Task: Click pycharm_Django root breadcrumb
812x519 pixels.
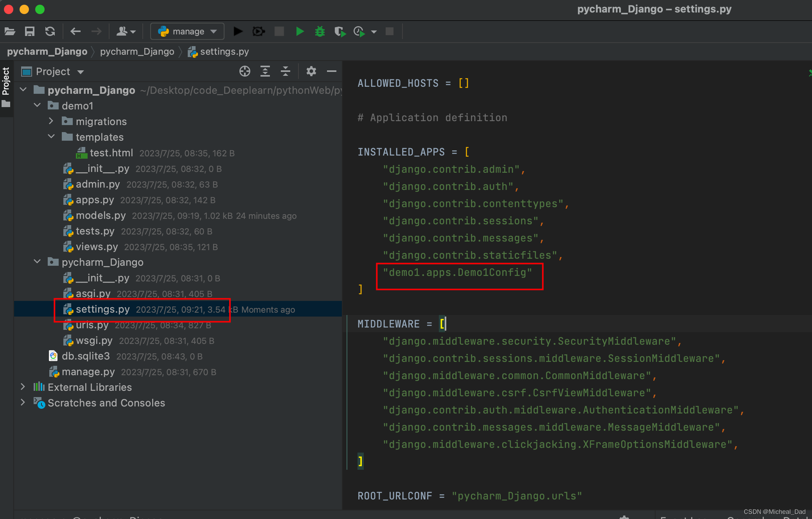Action: tap(47, 52)
